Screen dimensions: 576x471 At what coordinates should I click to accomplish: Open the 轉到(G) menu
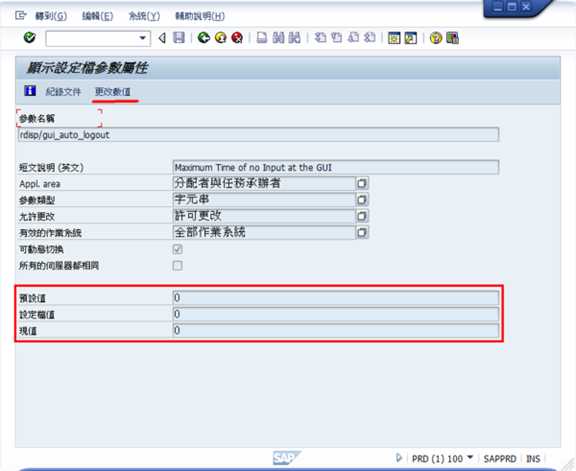click(51, 16)
